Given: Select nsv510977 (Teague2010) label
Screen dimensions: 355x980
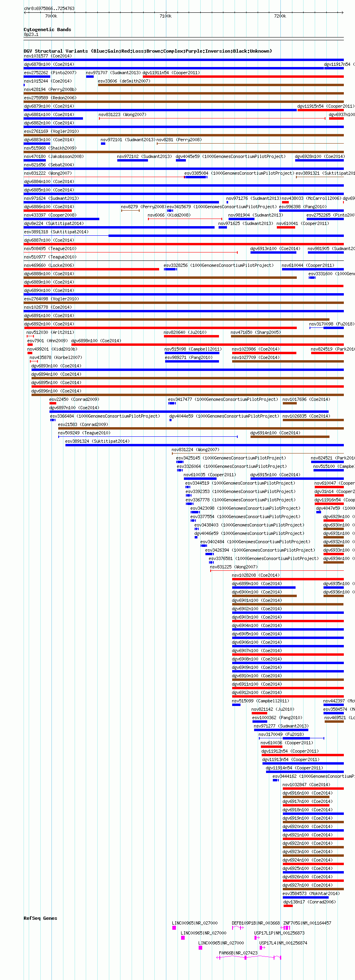Looking at the screenshot, I should click(x=50, y=257).
